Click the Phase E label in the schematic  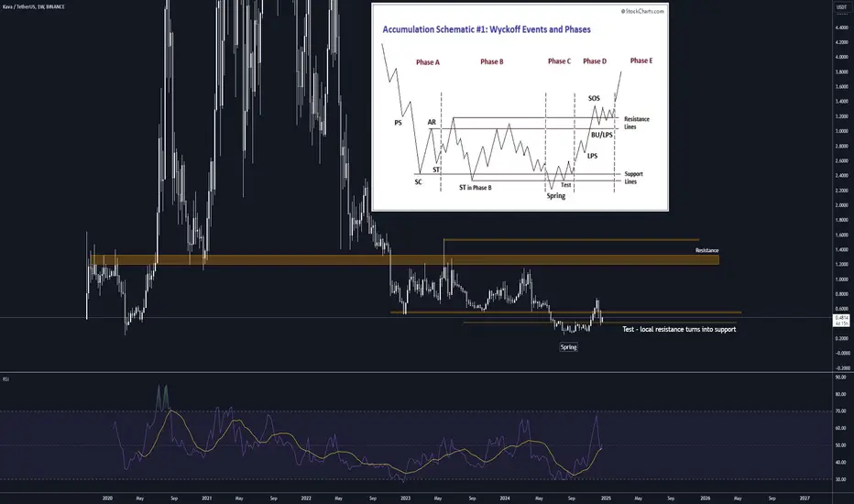[641, 60]
